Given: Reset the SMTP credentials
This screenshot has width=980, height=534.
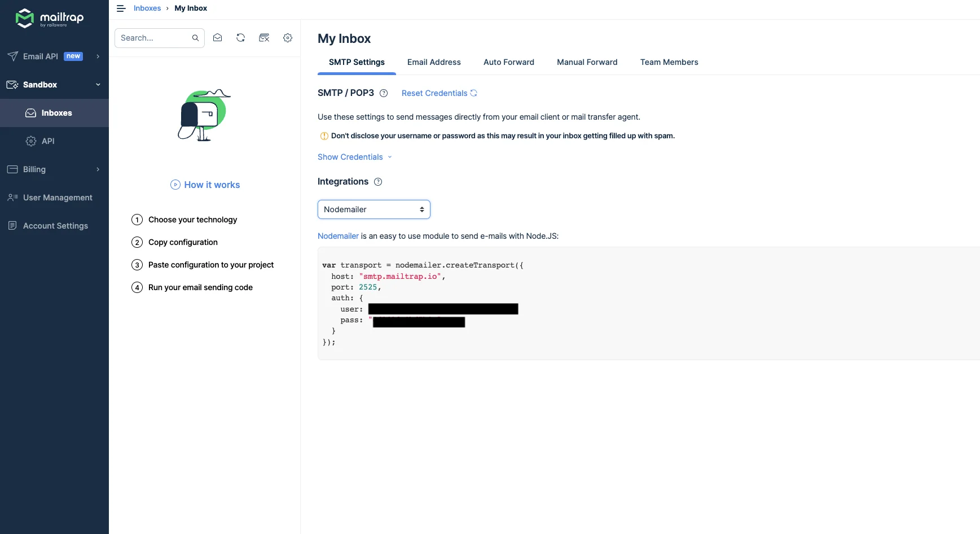Looking at the screenshot, I should tap(434, 93).
